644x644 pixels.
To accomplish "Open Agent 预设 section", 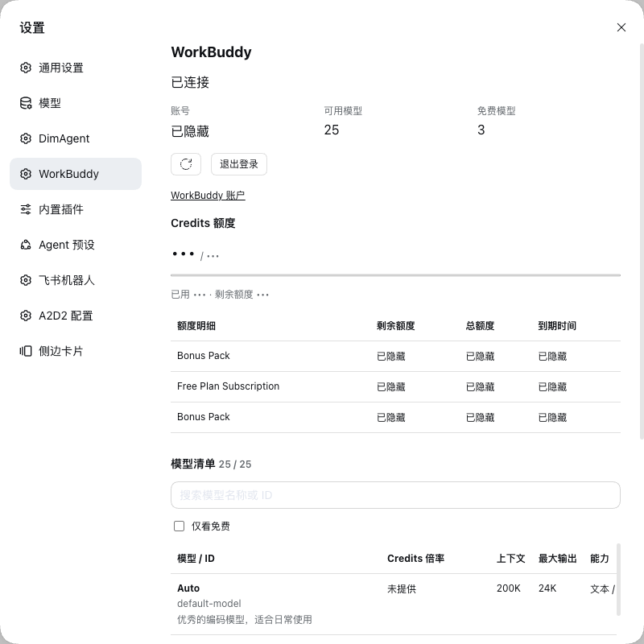I will pos(76,245).
